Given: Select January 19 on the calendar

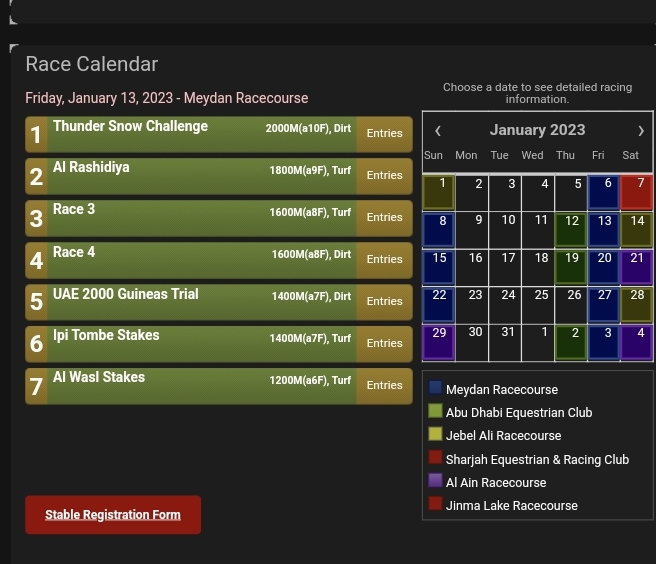Looking at the screenshot, I should tap(571, 267).
